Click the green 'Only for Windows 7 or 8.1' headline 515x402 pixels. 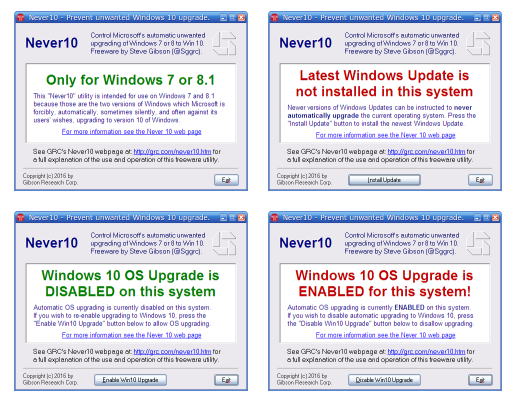point(130,80)
